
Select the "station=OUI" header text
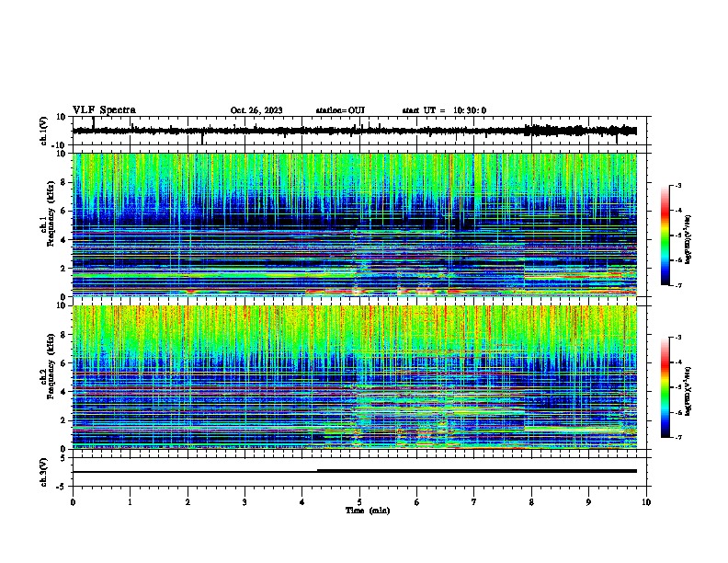point(340,110)
